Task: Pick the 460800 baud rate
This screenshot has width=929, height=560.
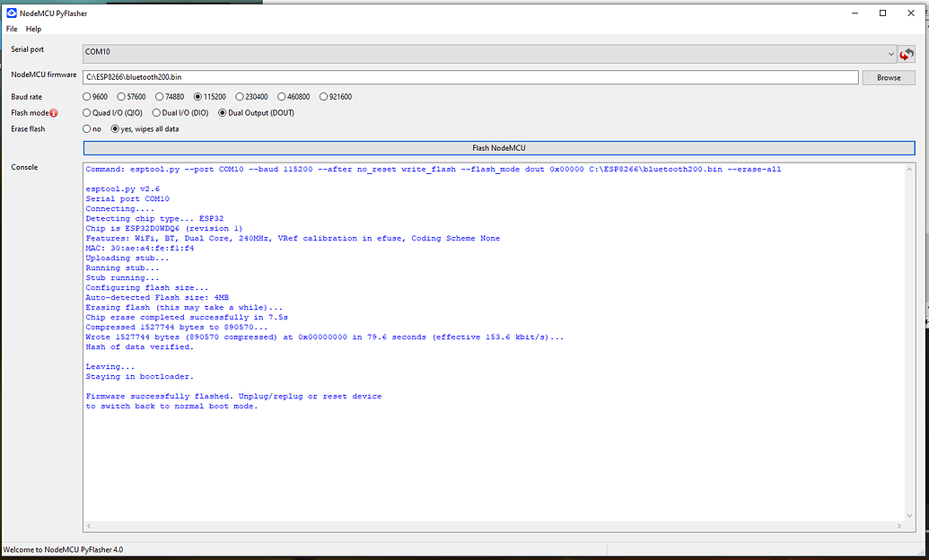Action: pyautogui.click(x=282, y=97)
